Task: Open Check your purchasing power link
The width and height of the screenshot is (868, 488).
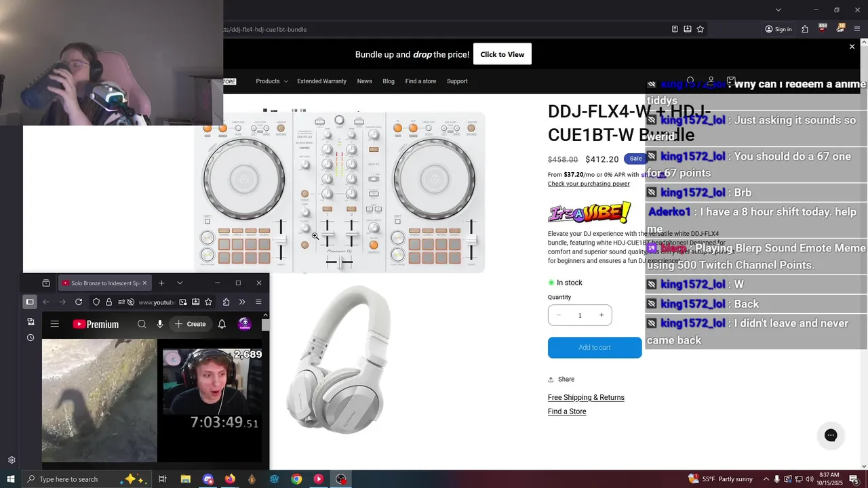Action: (589, 184)
